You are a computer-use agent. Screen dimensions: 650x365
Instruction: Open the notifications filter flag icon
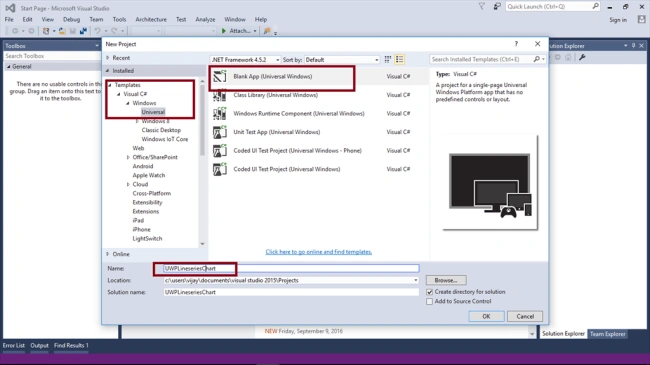pos(481,6)
